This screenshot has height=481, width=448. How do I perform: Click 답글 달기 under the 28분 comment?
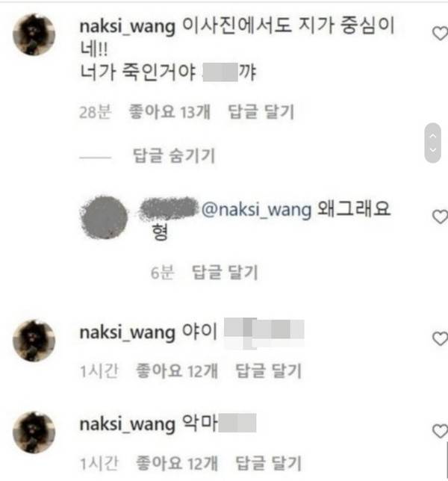click(261, 112)
